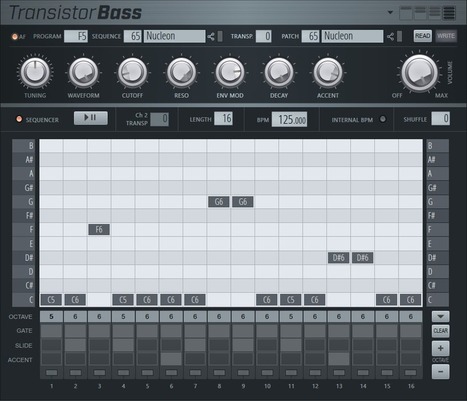Click the right F# key label
This screenshot has width=467, height=401.
coord(437,216)
